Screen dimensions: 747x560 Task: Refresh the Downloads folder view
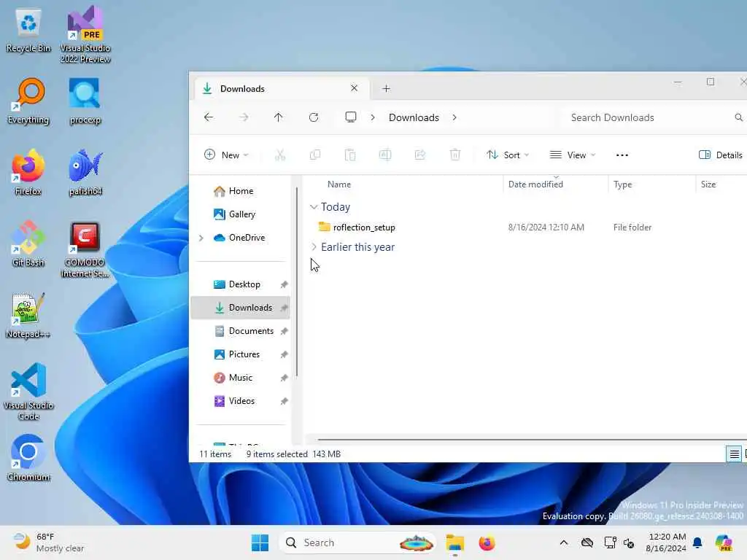(314, 117)
